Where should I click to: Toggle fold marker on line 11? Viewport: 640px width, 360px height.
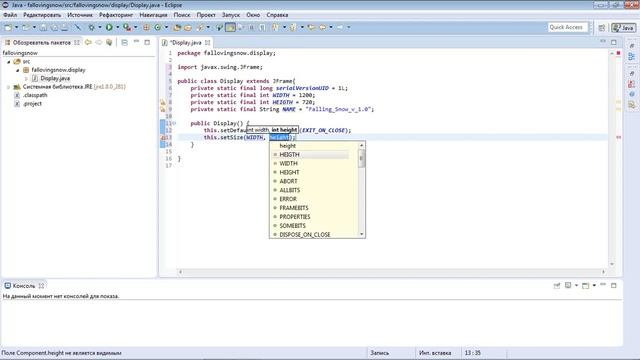(x=174, y=123)
